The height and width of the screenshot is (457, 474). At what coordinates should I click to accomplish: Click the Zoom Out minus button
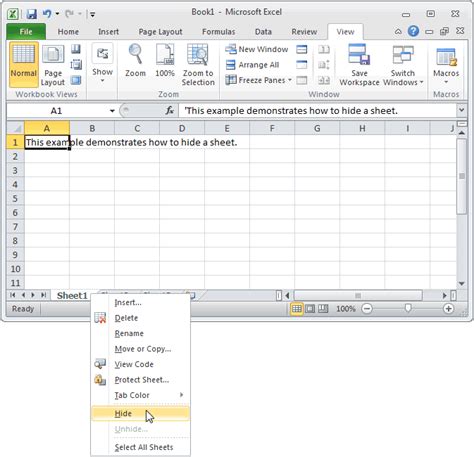367,309
